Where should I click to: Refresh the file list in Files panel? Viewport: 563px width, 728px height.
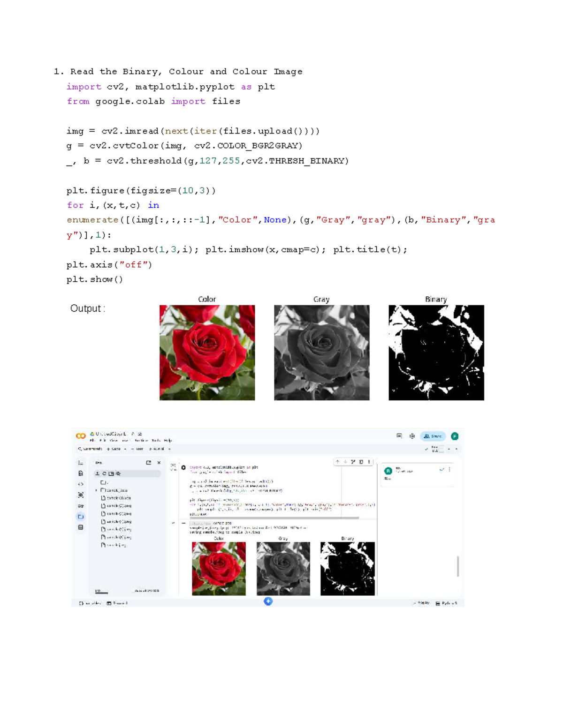click(x=104, y=473)
